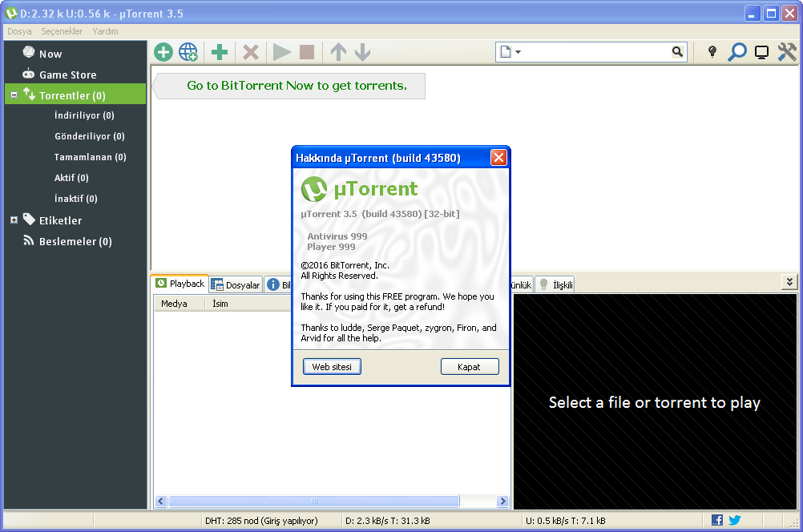This screenshot has width=803, height=532.
Task: Open the Seçenekler menu
Action: tap(62, 31)
